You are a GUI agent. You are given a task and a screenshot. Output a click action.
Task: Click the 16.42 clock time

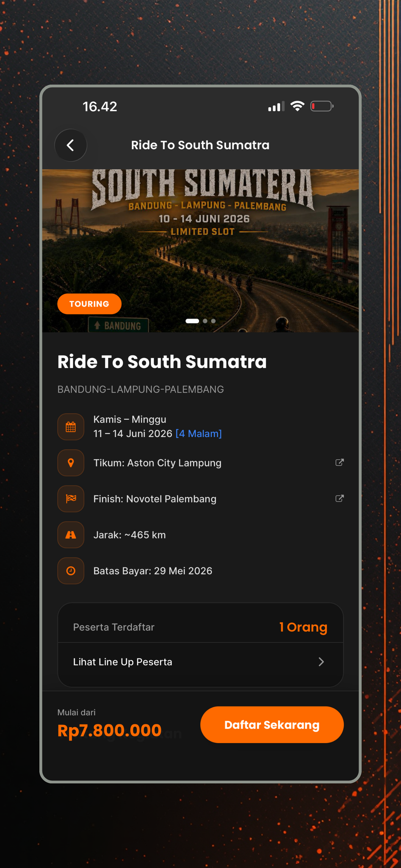[100, 107]
